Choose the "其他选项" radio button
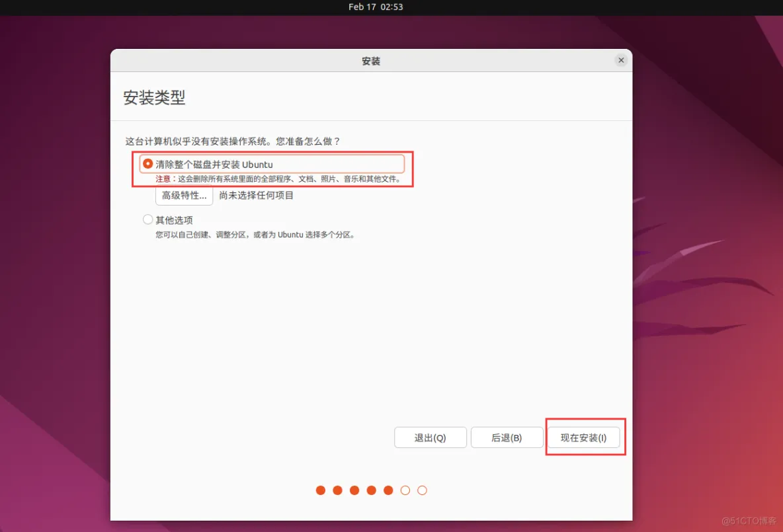 click(148, 219)
